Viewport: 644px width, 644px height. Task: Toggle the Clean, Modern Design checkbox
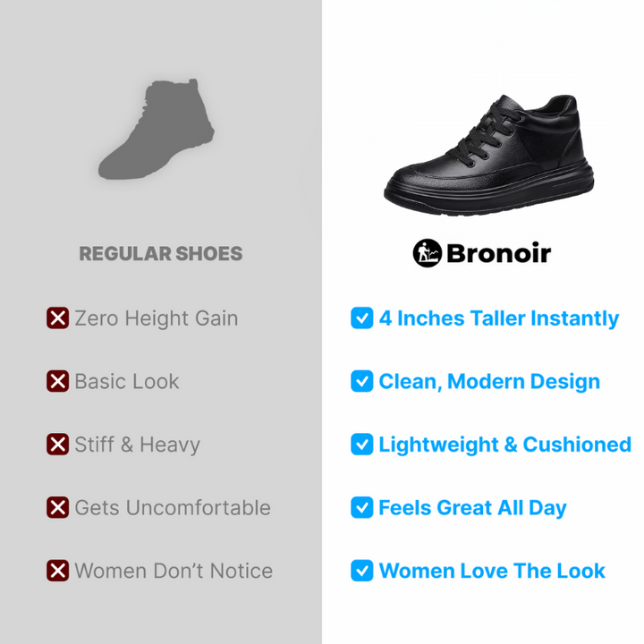(x=362, y=381)
